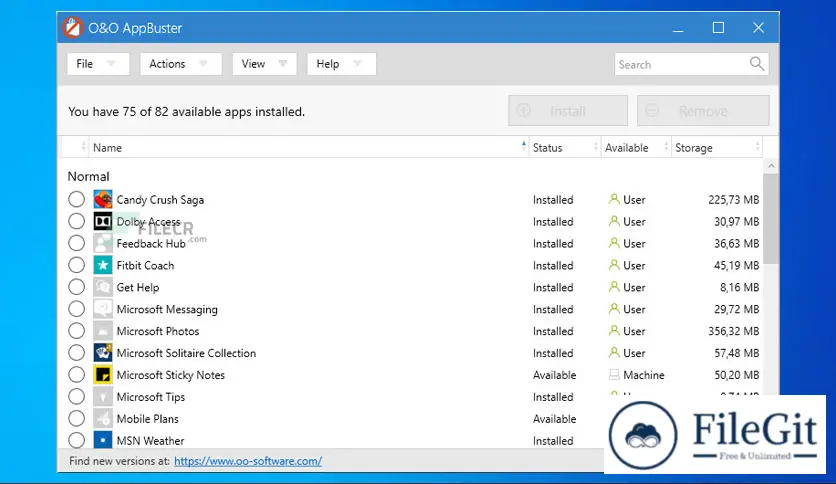Image resolution: width=836 pixels, height=484 pixels.
Task: Click the user icon in Microsoft Photos row
Action: click(614, 330)
